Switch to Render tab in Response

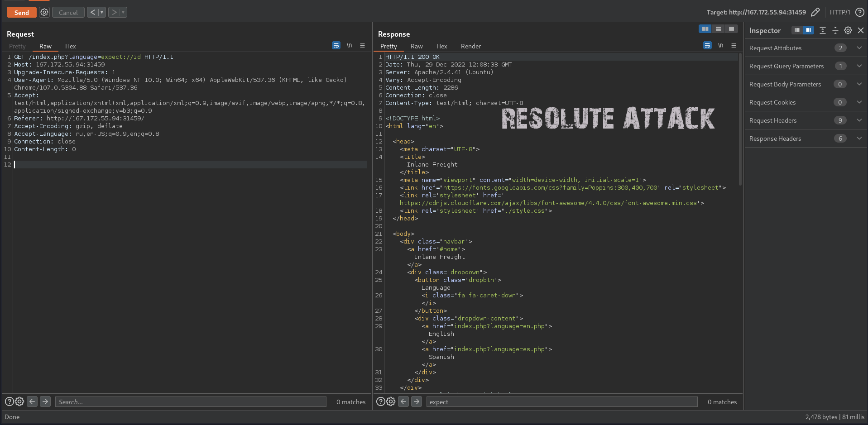click(470, 46)
